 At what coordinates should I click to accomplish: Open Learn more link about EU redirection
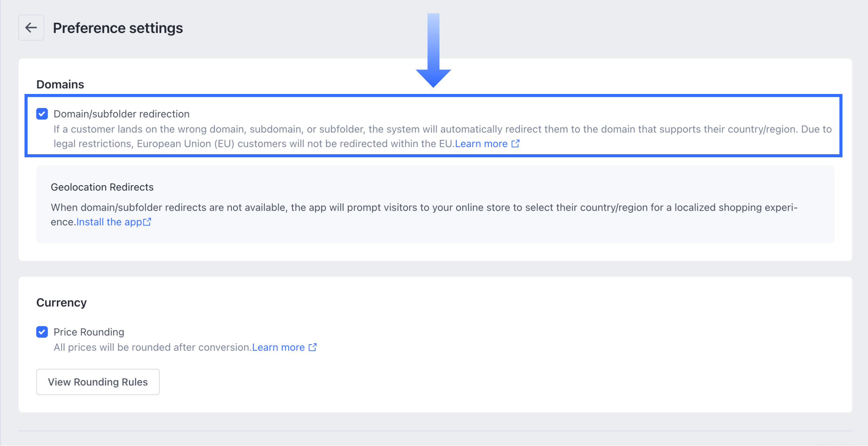[481, 144]
